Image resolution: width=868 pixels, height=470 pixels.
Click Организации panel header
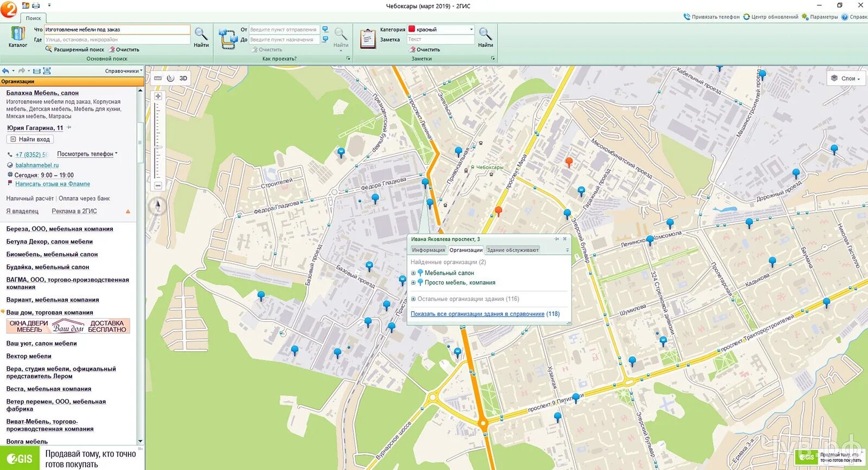pos(72,81)
